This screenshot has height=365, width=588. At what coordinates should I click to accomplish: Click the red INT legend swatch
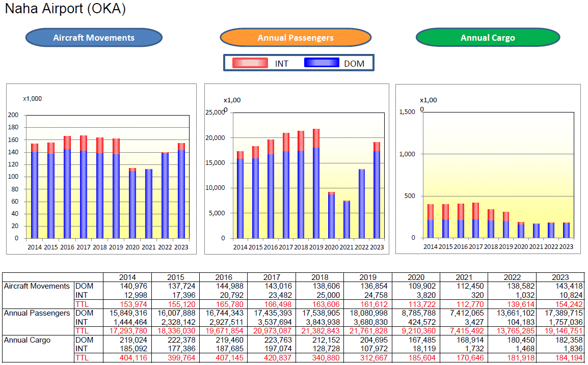coord(250,63)
